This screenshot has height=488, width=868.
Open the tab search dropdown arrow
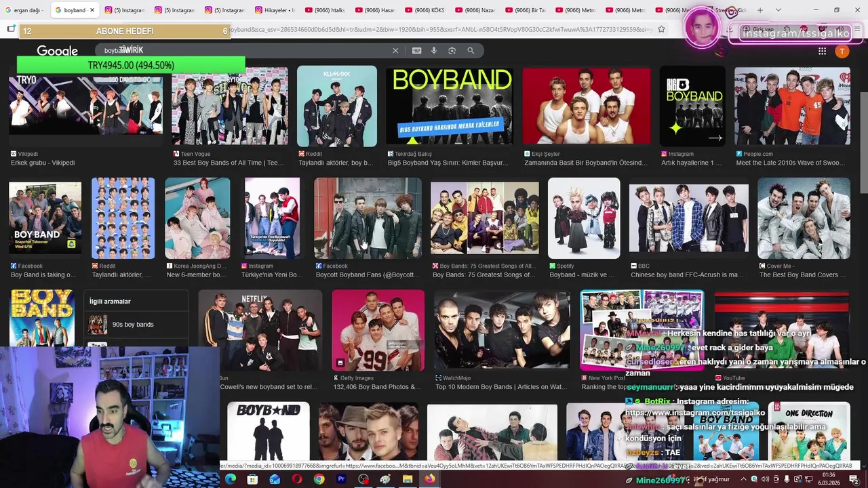(x=778, y=10)
